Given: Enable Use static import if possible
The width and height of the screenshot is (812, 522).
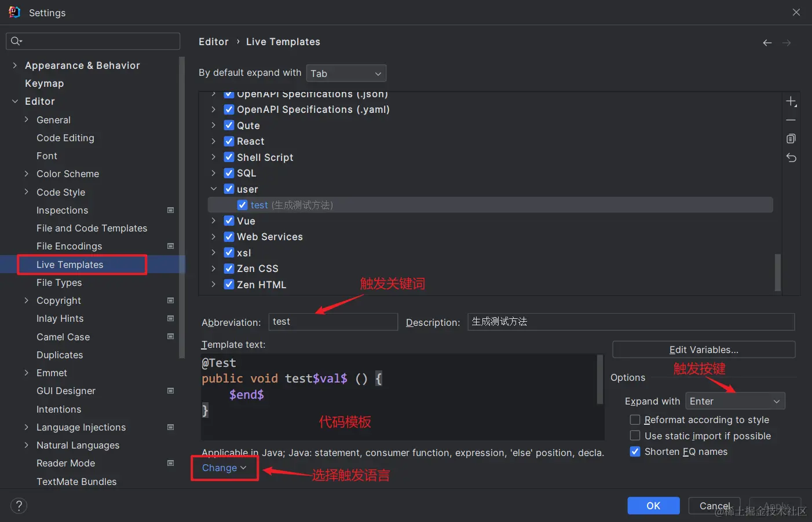Looking at the screenshot, I should [x=635, y=436].
